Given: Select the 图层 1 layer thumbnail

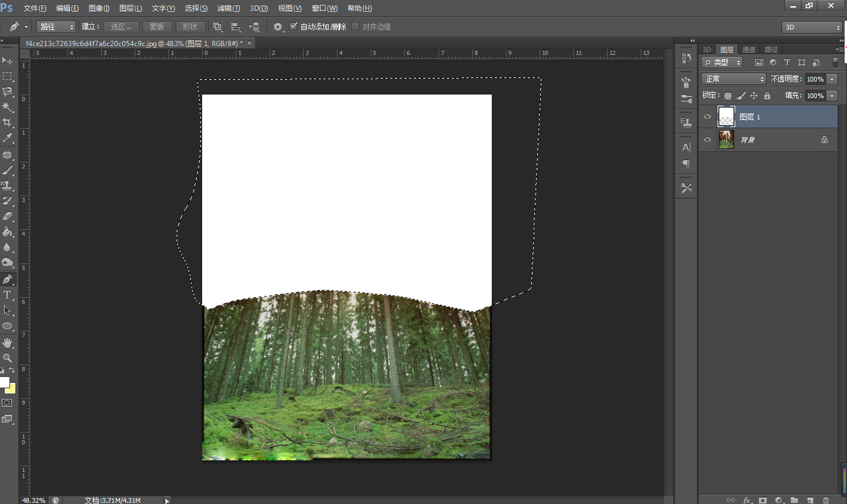Looking at the screenshot, I should point(726,117).
